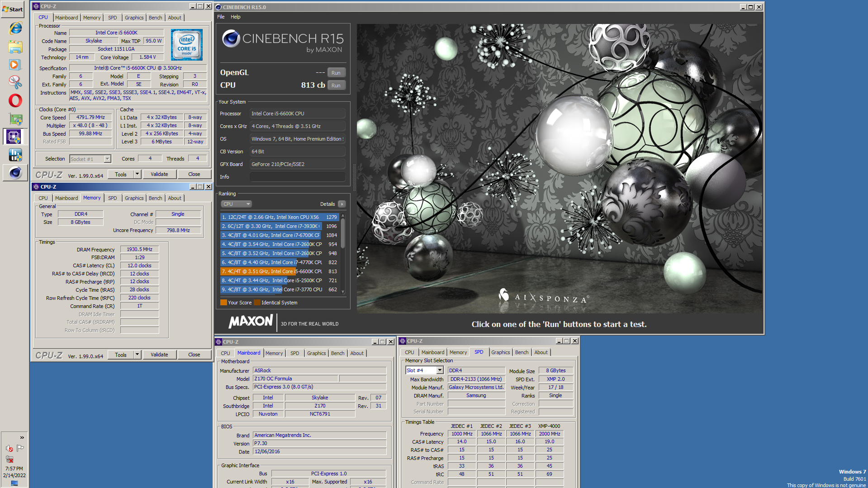The height and width of the screenshot is (488, 868).
Task: Click the Core Speed value 4791.79 MHz
Action: point(90,117)
